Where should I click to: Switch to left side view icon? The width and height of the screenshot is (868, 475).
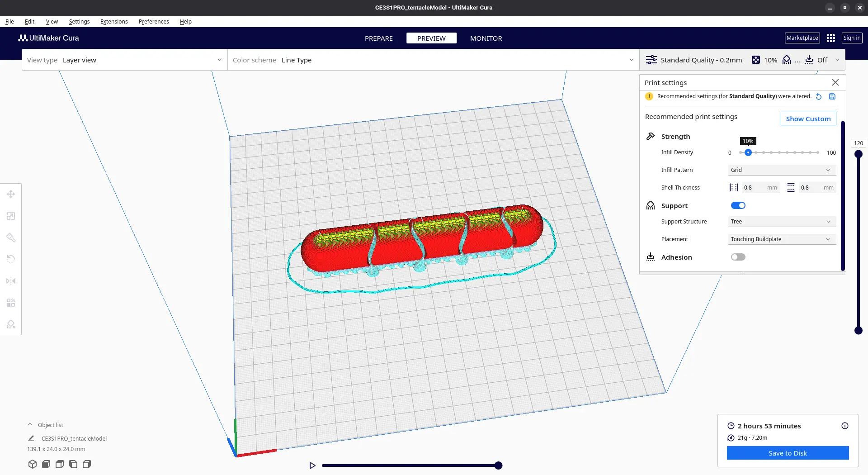click(x=73, y=464)
